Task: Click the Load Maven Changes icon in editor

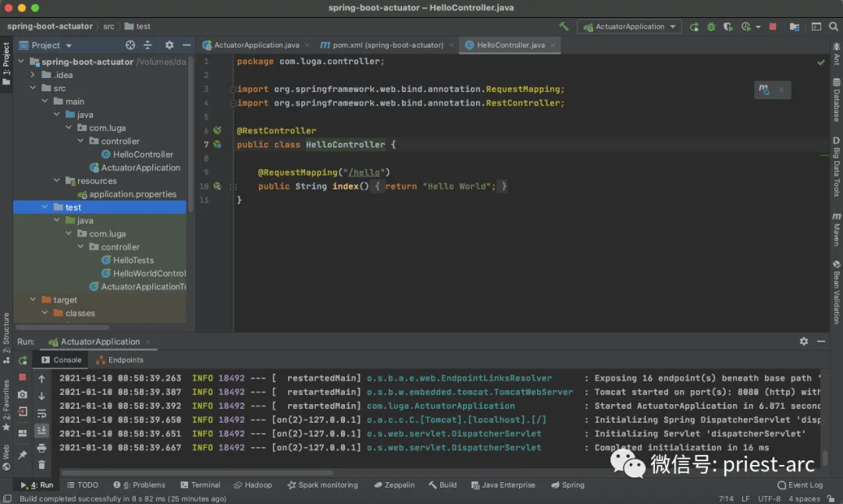Action: pos(764,90)
